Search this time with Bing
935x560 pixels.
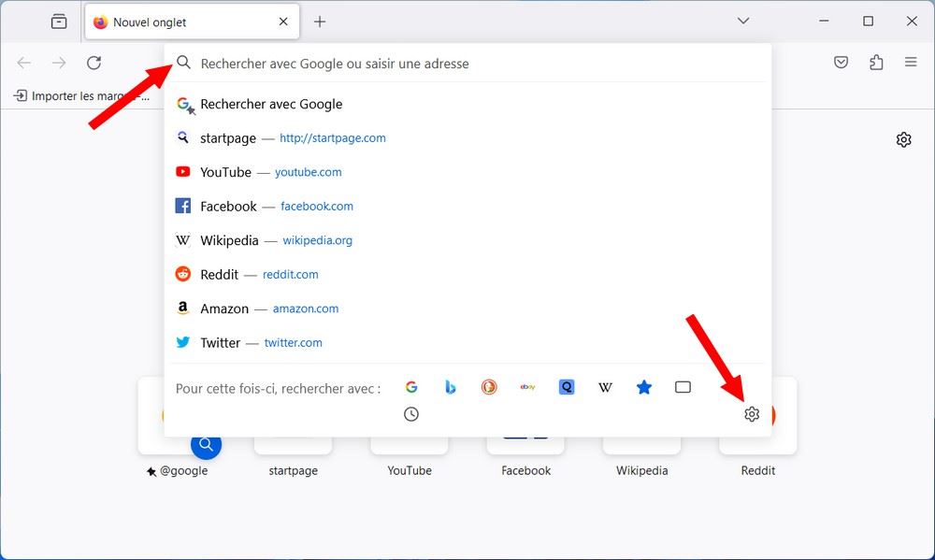[451, 386]
